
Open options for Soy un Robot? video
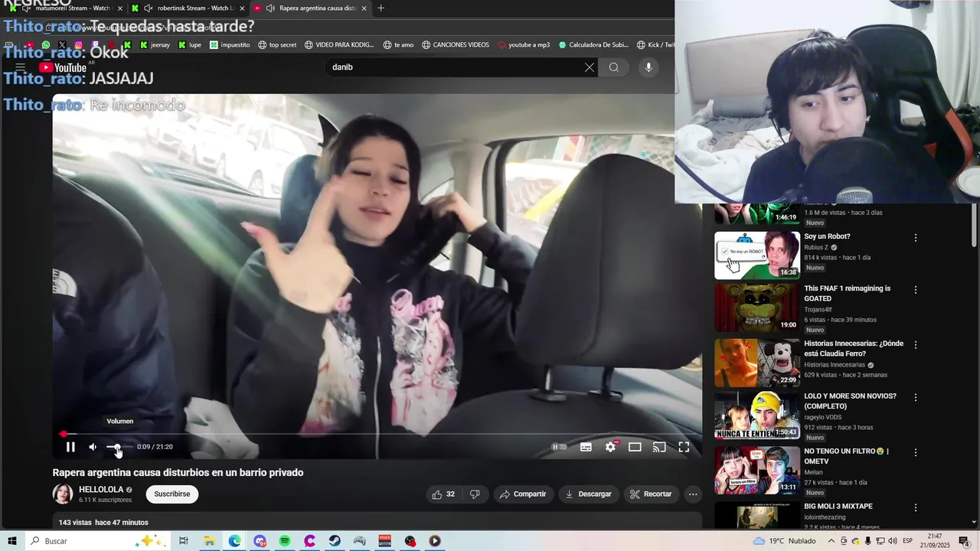click(x=916, y=238)
